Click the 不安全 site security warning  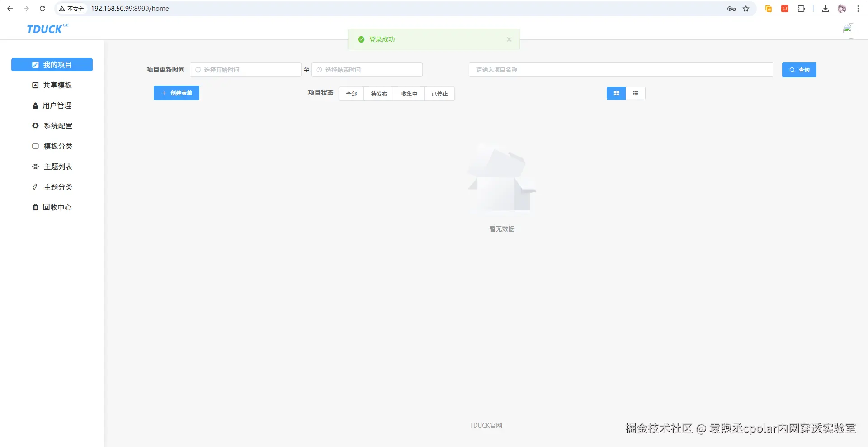[71, 9]
